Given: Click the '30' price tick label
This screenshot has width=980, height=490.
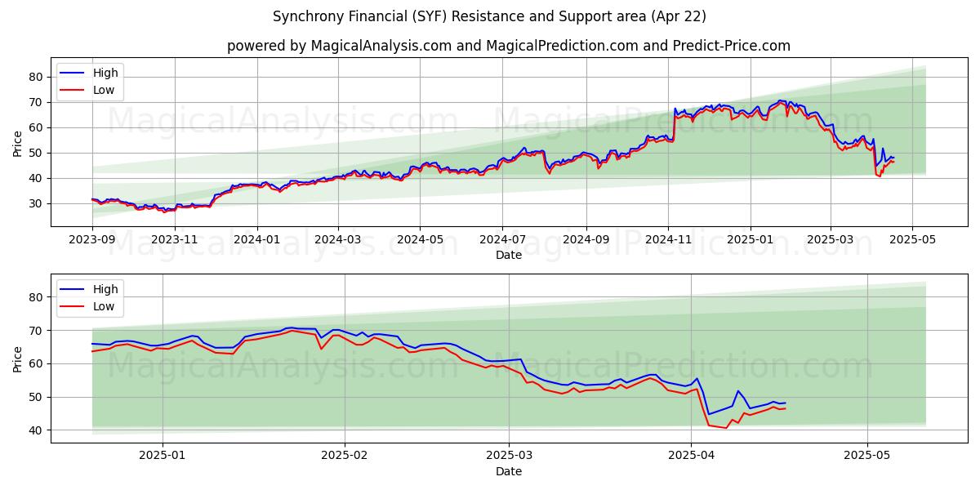Looking at the screenshot, I should [38, 203].
